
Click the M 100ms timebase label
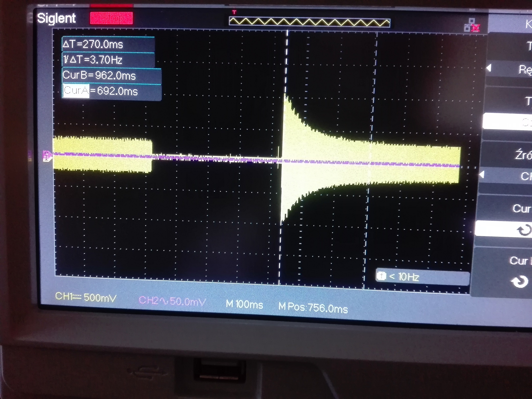[x=244, y=304]
